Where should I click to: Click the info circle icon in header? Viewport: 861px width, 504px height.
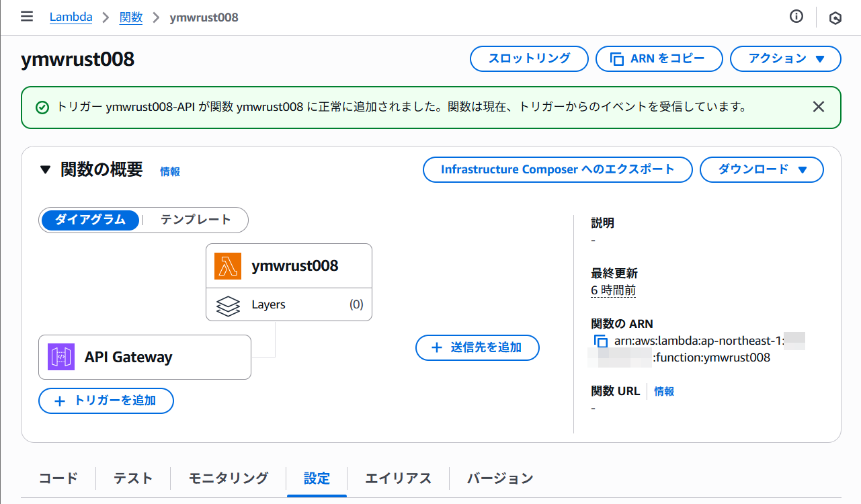click(x=796, y=17)
